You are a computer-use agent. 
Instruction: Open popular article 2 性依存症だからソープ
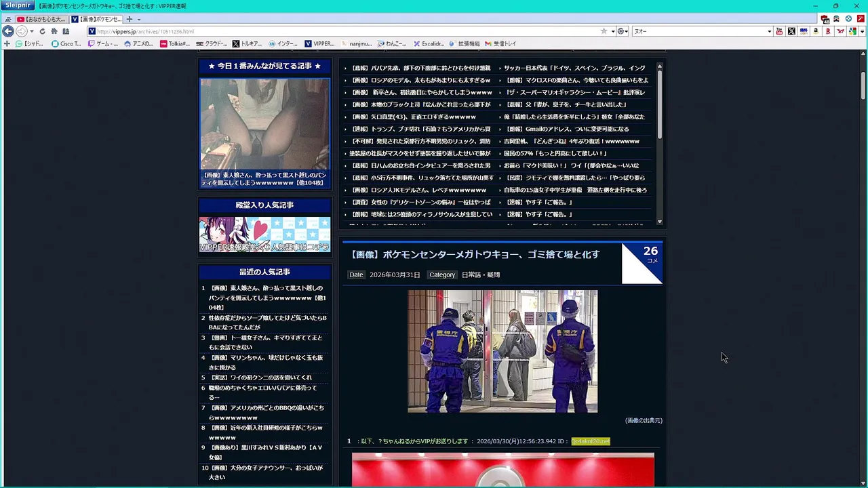pyautogui.click(x=267, y=323)
